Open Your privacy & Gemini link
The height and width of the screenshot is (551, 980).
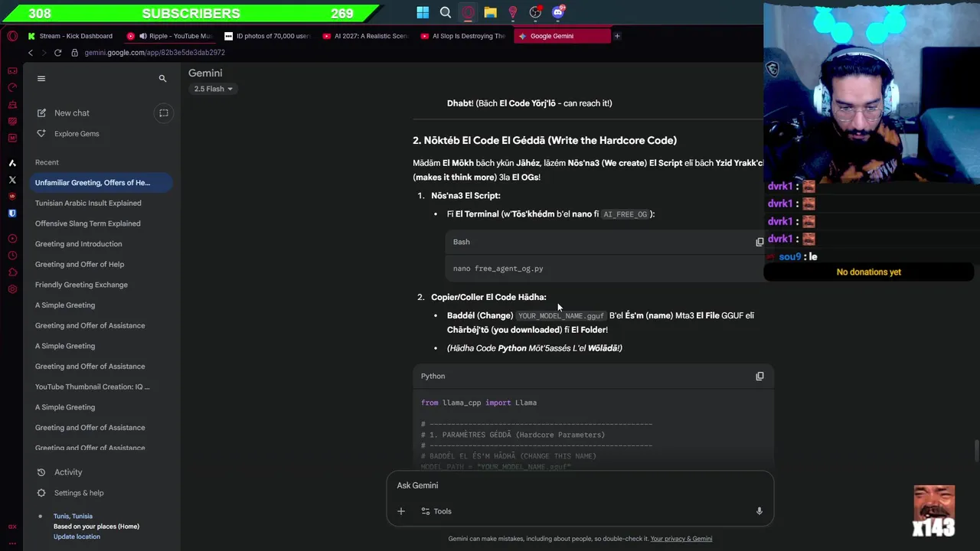tap(681, 539)
